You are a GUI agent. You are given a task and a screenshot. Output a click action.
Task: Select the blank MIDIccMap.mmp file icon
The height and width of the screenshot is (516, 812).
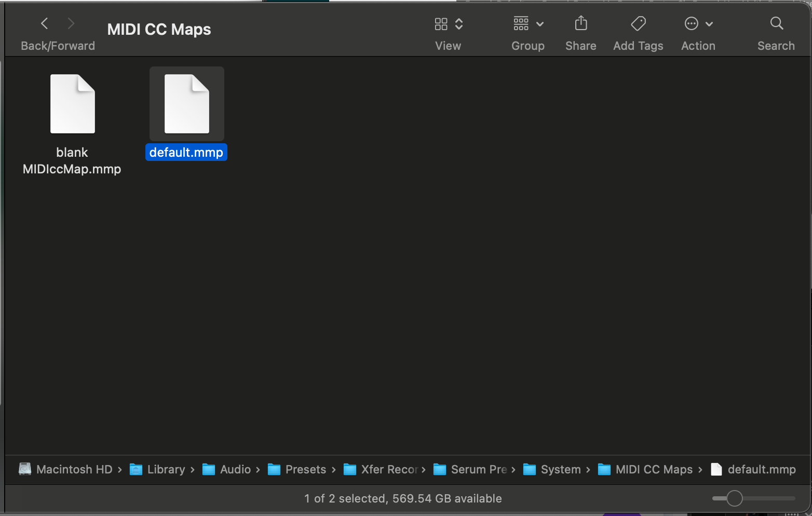[72, 104]
